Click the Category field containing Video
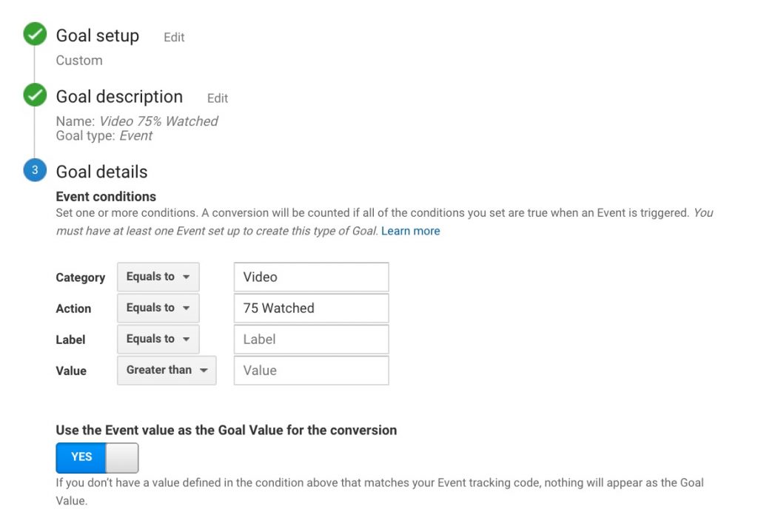The height and width of the screenshot is (532, 758). point(311,277)
